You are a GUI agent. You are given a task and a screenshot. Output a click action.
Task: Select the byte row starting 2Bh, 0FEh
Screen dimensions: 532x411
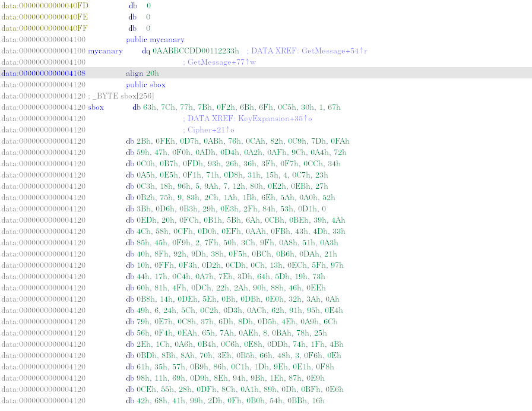click(x=237, y=141)
